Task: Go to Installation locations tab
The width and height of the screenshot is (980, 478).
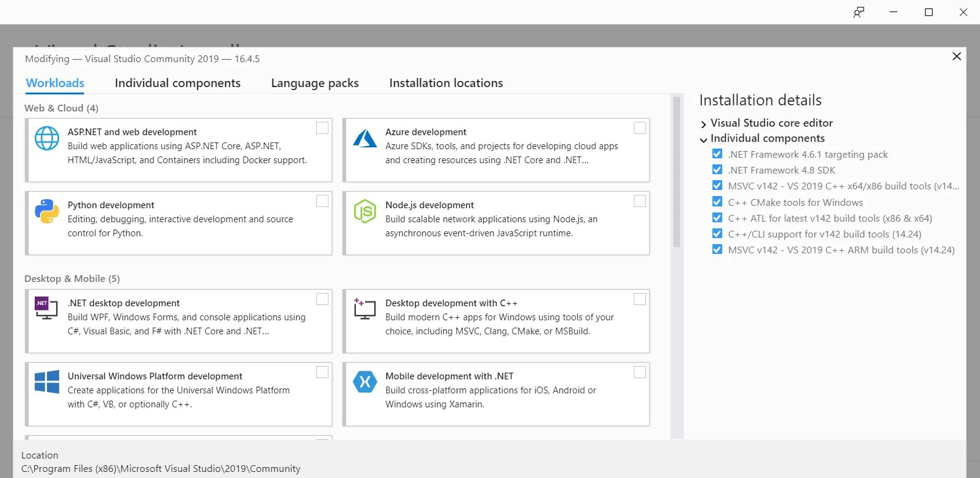Action: tap(446, 83)
